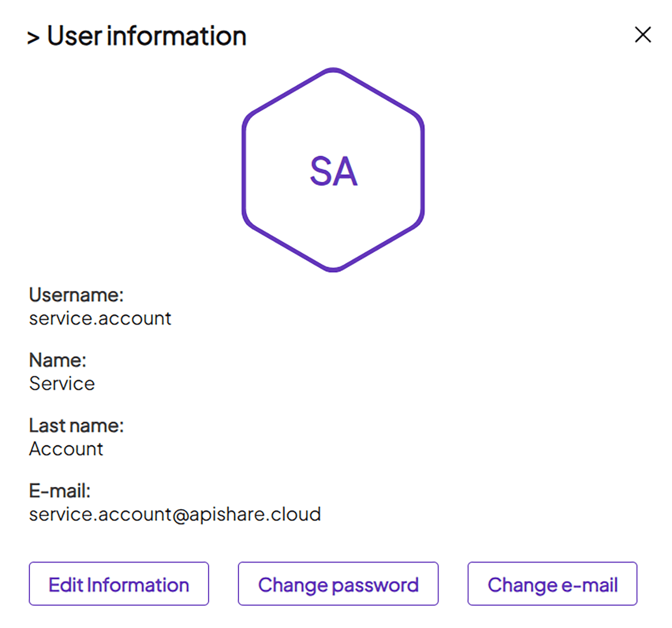Click the Name: label
The height and width of the screenshot is (628, 672).
pyautogui.click(x=57, y=360)
